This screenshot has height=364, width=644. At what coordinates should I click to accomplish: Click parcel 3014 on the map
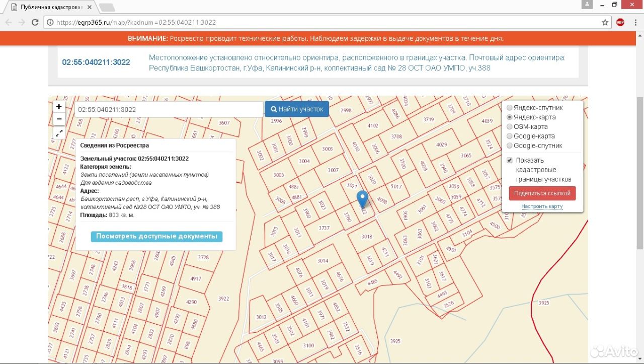pos(323,261)
